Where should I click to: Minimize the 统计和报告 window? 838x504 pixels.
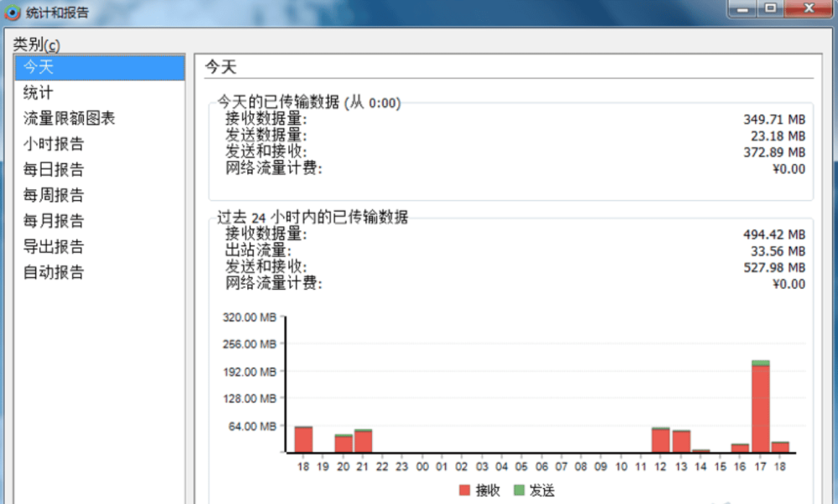[742, 8]
